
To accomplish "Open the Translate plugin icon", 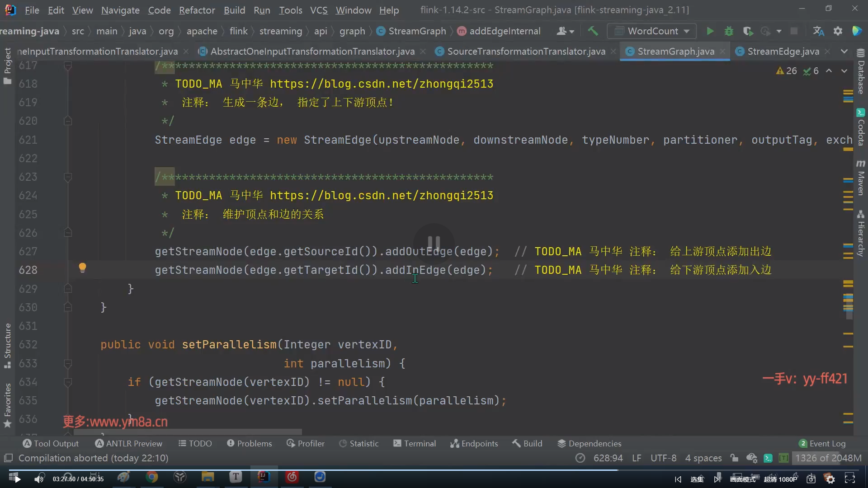I will coord(818,31).
